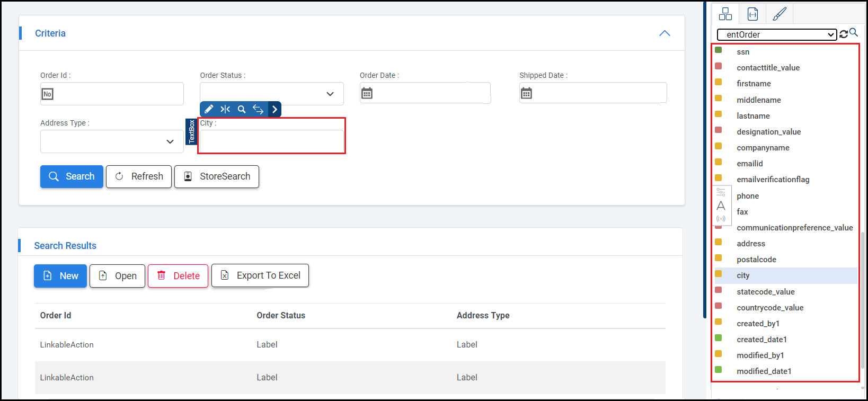Click the search icon in City toolbar
This screenshot has width=868, height=401.
coord(242,109)
